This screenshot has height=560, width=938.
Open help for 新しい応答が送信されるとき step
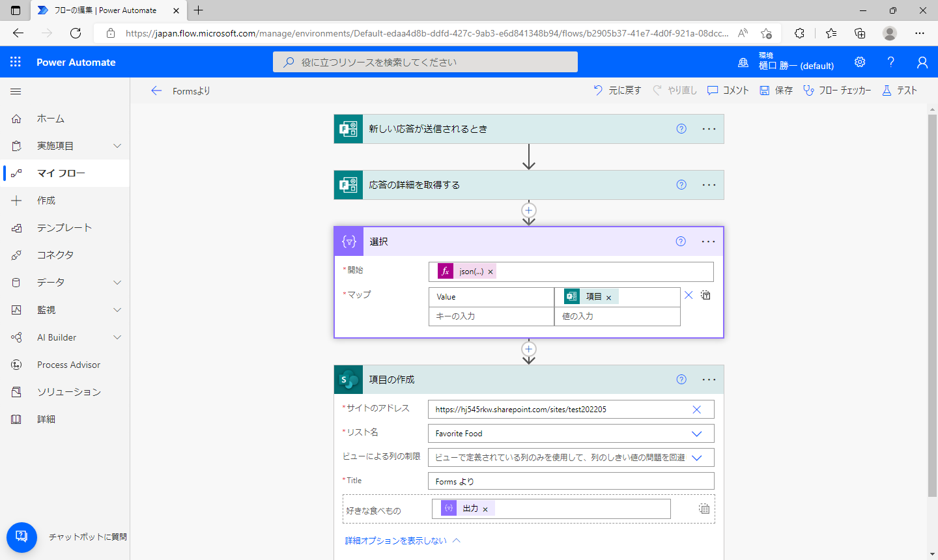point(681,129)
